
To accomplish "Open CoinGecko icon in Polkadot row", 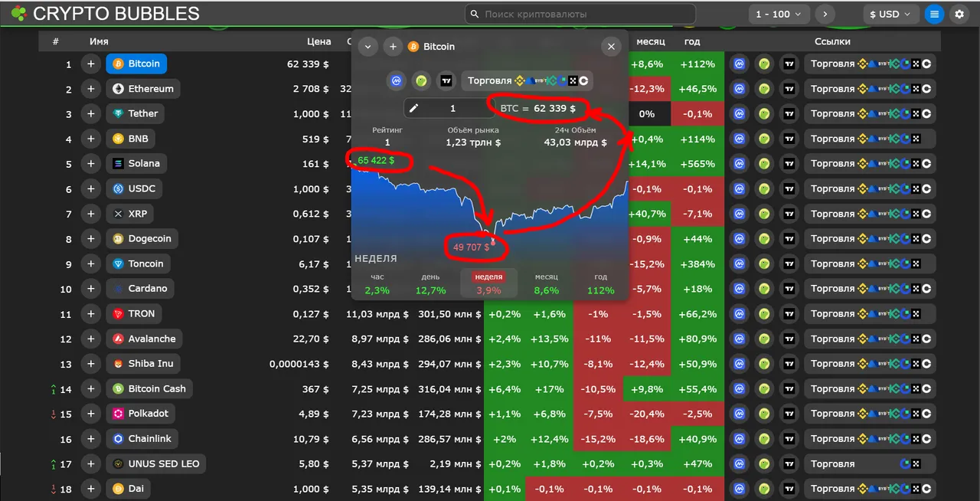I will coord(764,414).
